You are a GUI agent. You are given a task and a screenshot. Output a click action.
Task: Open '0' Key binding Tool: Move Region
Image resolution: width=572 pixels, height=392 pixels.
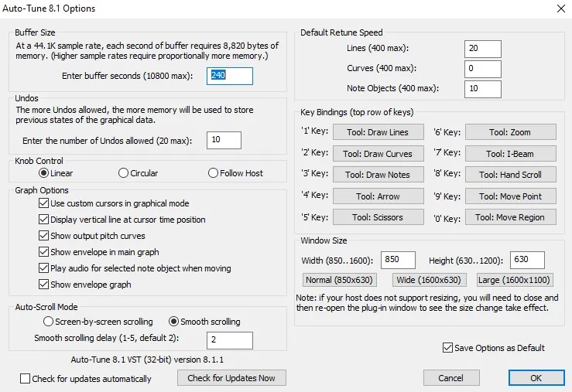click(511, 217)
